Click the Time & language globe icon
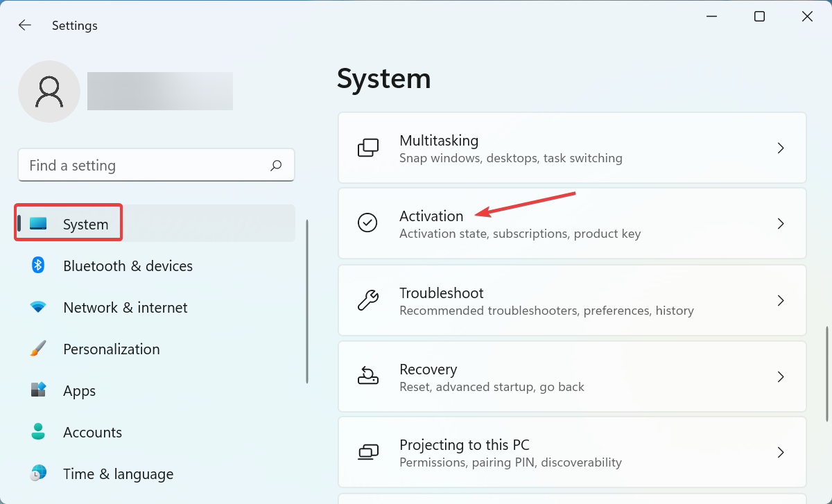This screenshot has height=504, width=832. pos(38,473)
